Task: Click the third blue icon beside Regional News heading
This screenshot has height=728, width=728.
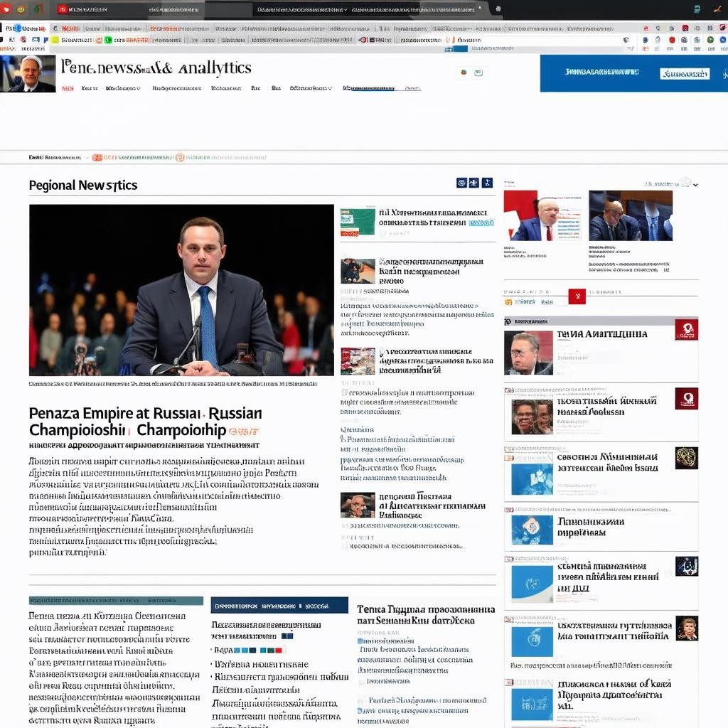Action: pyautogui.click(x=487, y=183)
